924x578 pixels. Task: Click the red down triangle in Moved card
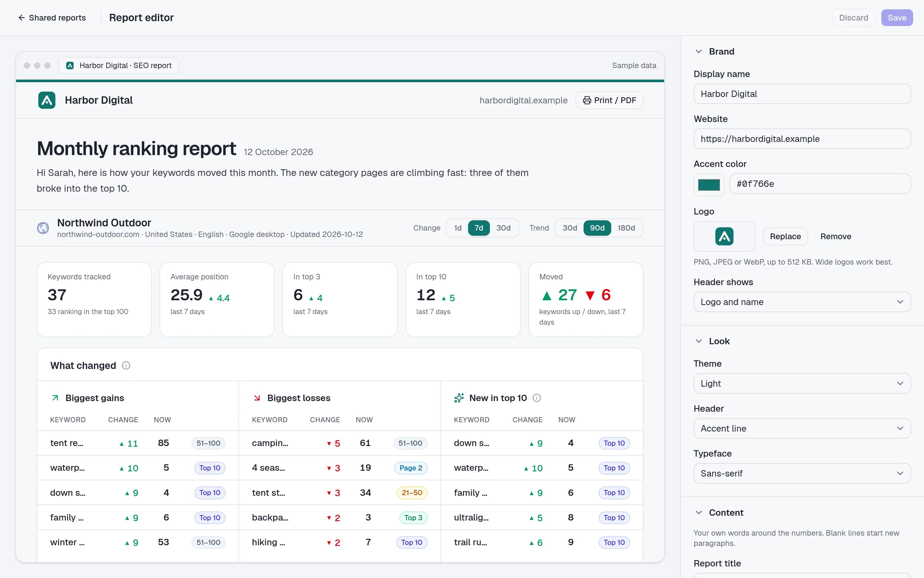pyautogui.click(x=590, y=295)
